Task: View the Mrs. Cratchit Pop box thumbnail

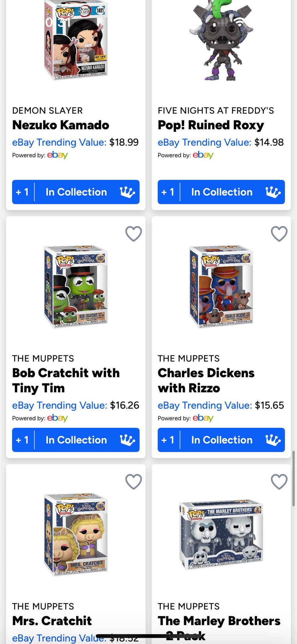Action: [76, 534]
